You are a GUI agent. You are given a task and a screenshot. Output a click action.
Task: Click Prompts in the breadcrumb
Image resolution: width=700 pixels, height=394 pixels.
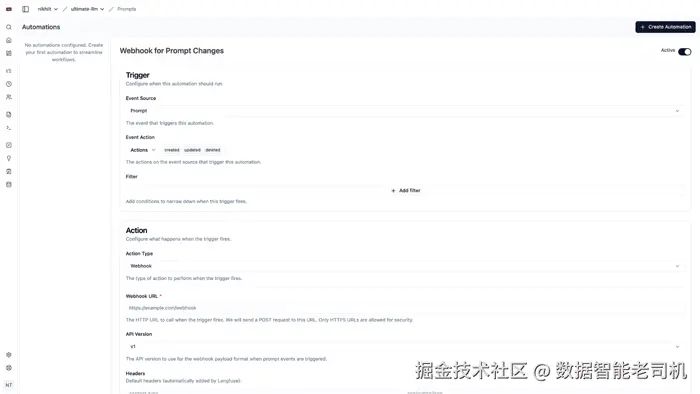(x=127, y=9)
